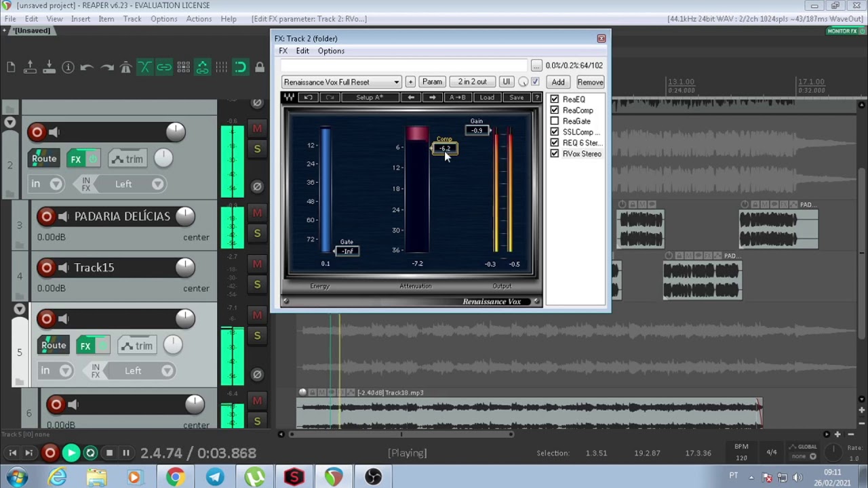This screenshot has height=488, width=868.
Task: Toggle auto-crossfade toolbar icon
Action: (145, 67)
